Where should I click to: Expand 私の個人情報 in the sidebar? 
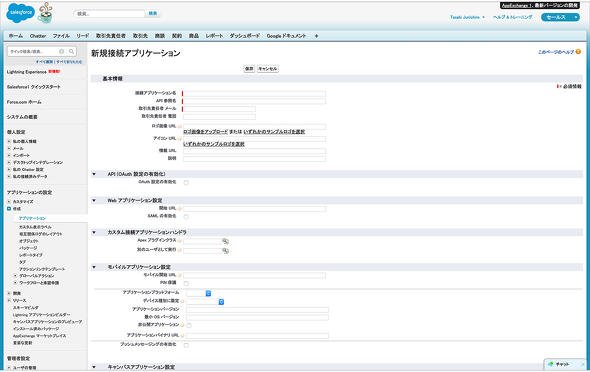pos(9,141)
